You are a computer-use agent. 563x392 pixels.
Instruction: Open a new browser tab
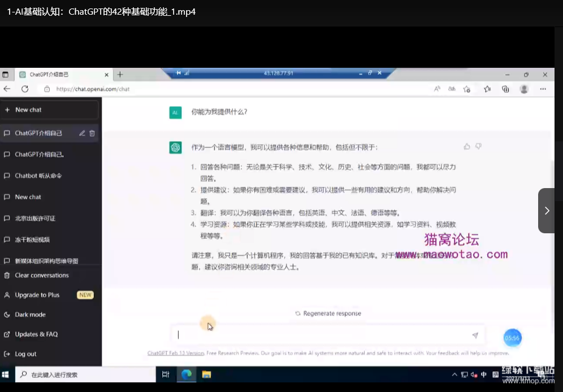(120, 75)
